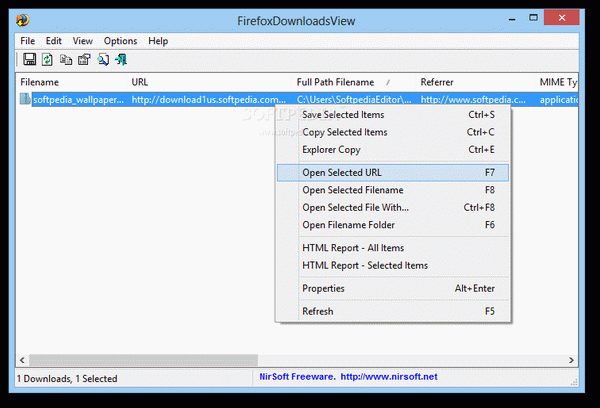Sort by Full Path Filename column header
This screenshot has width=600, height=408.
[354, 82]
